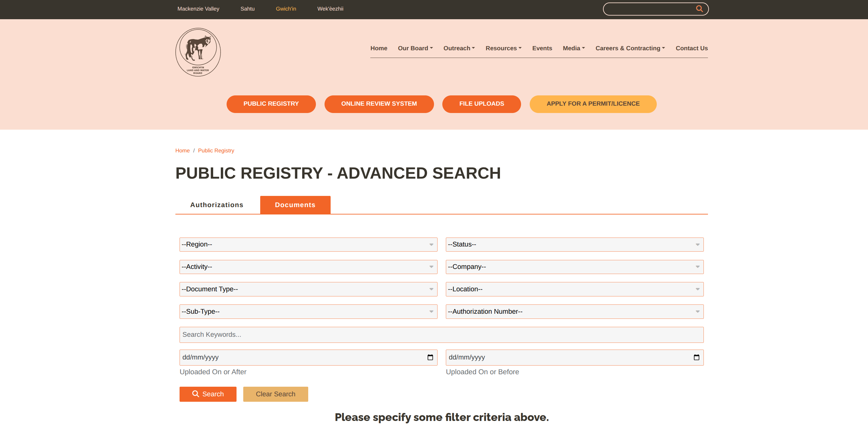868x444 pixels.
Task: Expand the Company dropdown
Action: (x=575, y=267)
